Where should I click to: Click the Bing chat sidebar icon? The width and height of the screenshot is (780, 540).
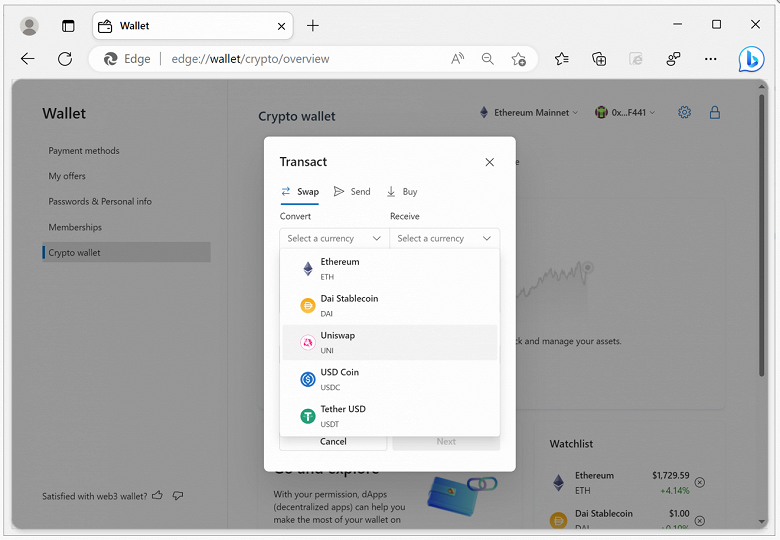751,59
